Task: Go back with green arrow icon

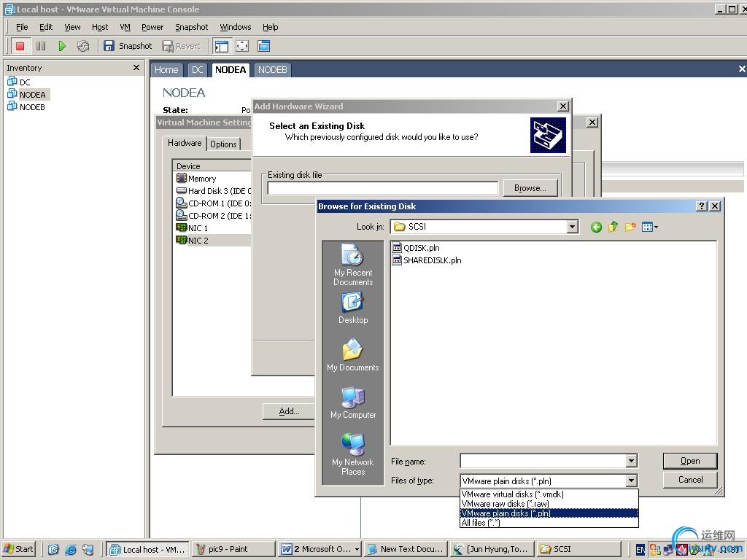Action: coord(596,227)
